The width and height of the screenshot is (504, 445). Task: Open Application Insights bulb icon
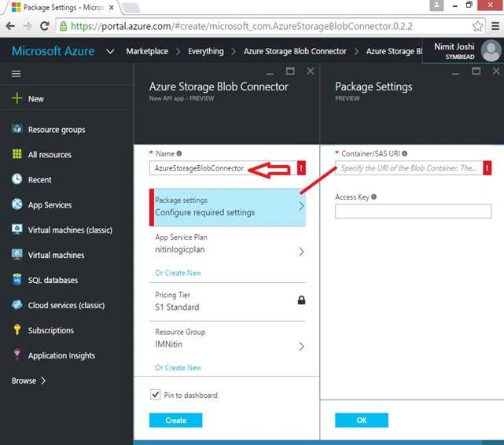(17, 355)
